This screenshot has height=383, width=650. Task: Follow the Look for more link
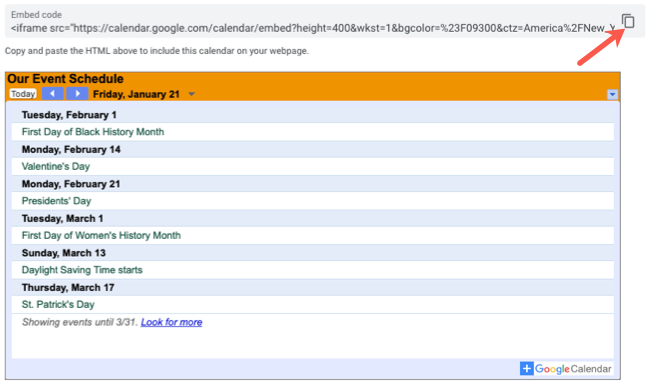(x=171, y=322)
